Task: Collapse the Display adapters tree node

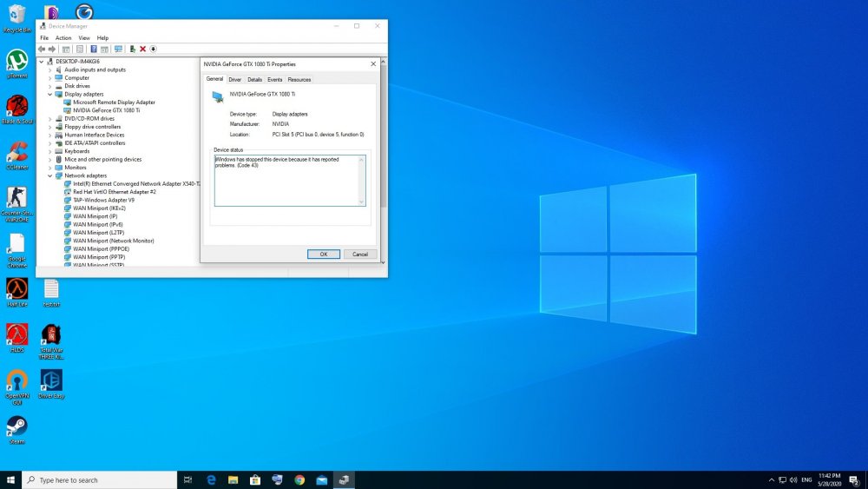Action: (49, 94)
